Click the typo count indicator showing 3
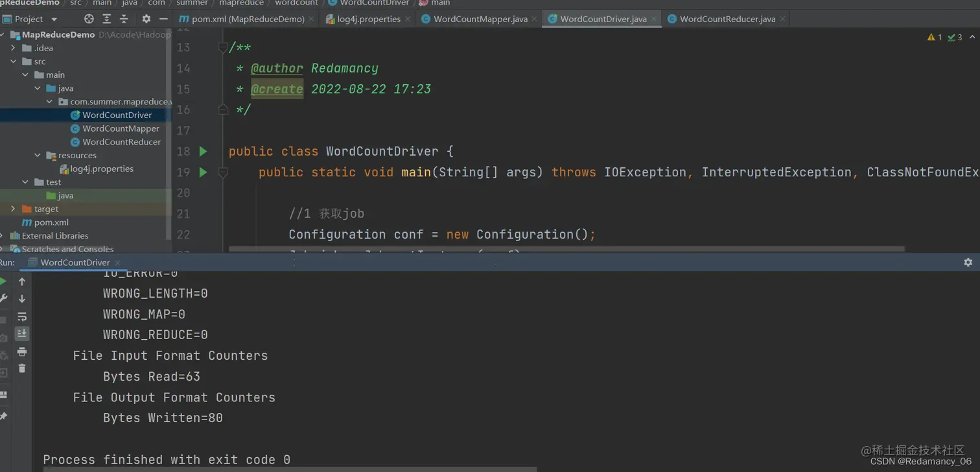Screen dimensions: 980x472 coord(955,38)
